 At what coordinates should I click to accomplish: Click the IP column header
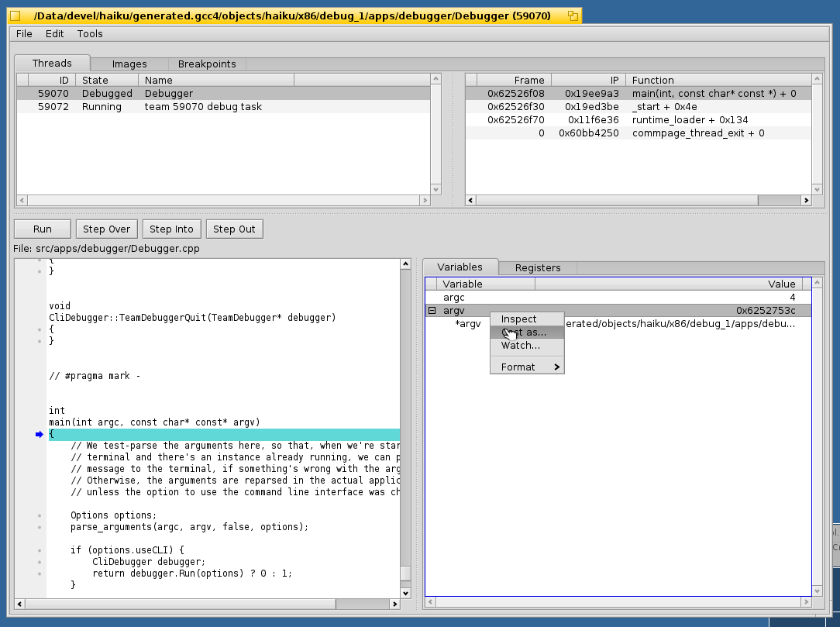click(589, 81)
